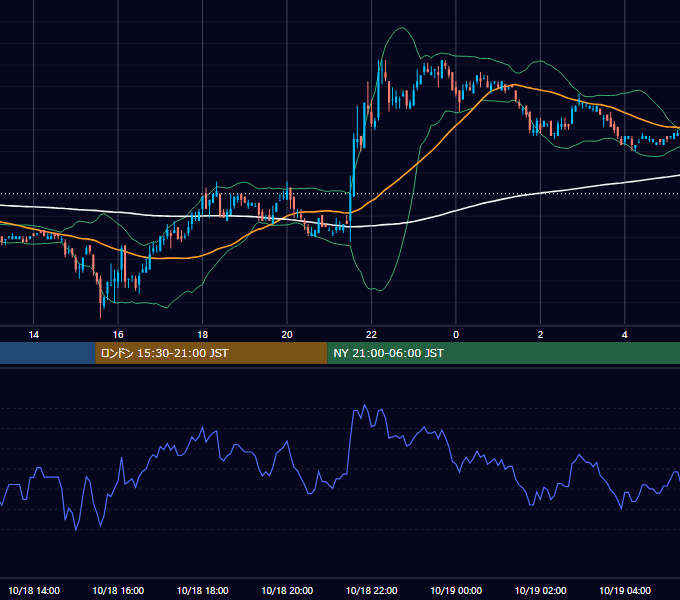The image size is (680, 600).
Task: Click the oscillator peak near 22:00
Action: (364, 405)
